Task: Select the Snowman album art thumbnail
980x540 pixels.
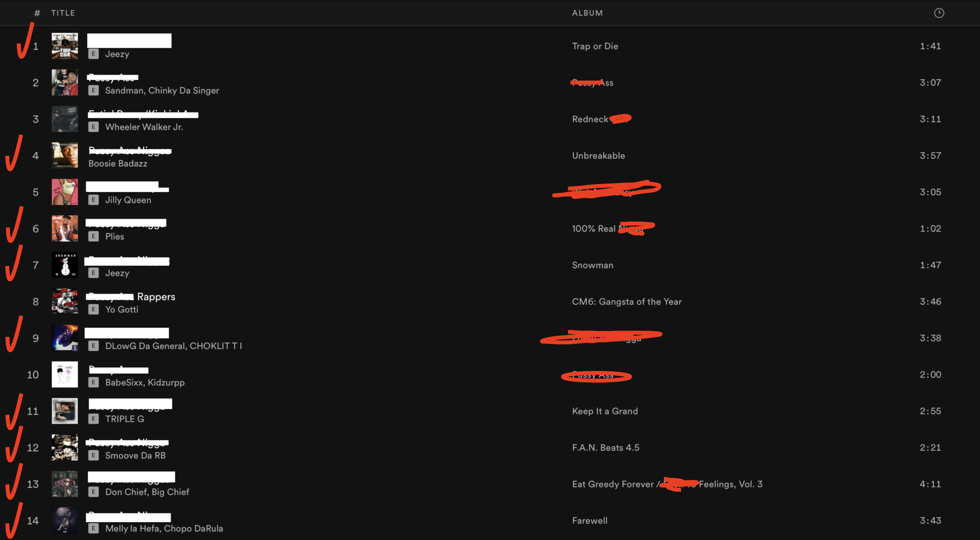Action: [x=65, y=265]
